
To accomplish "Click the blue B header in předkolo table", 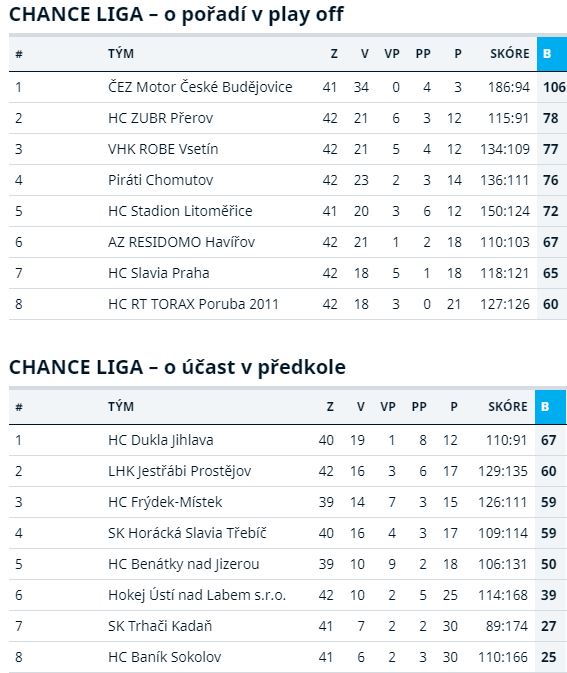I will [x=550, y=407].
